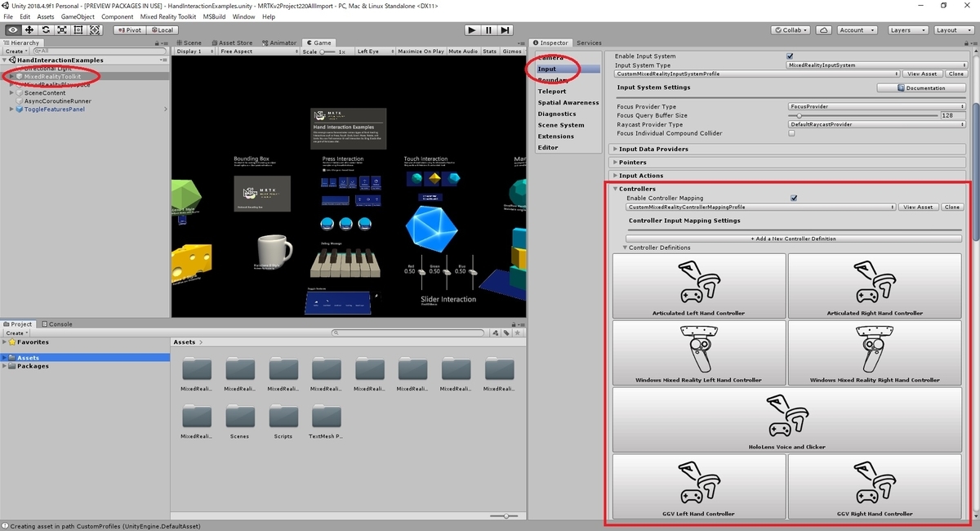
Task: Toggle Enable Input System checkbox
Action: pyautogui.click(x=790, y=56)
